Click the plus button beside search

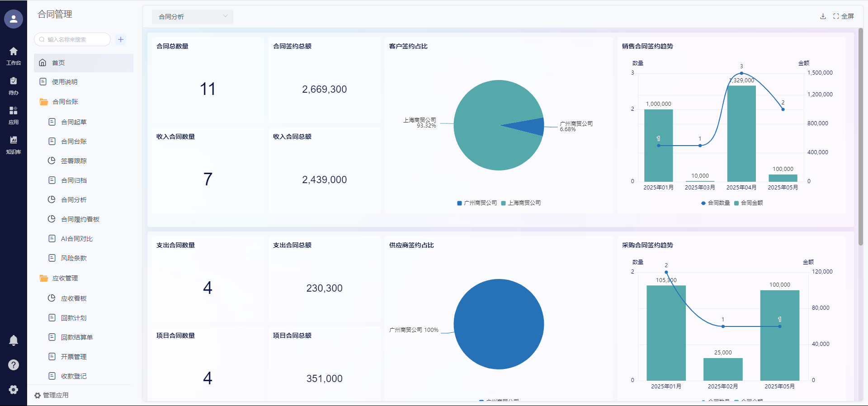pyautogui.click(x=121, y=39)
